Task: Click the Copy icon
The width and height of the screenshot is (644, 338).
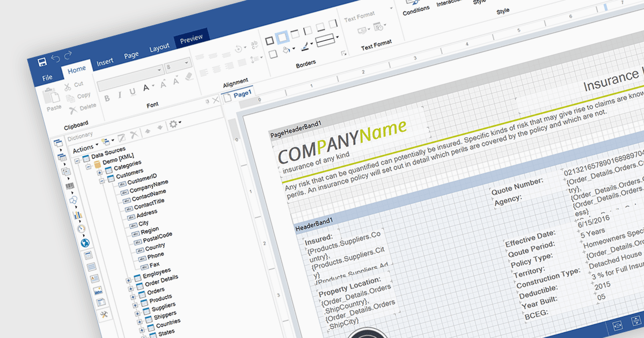Action: (70, 98)
